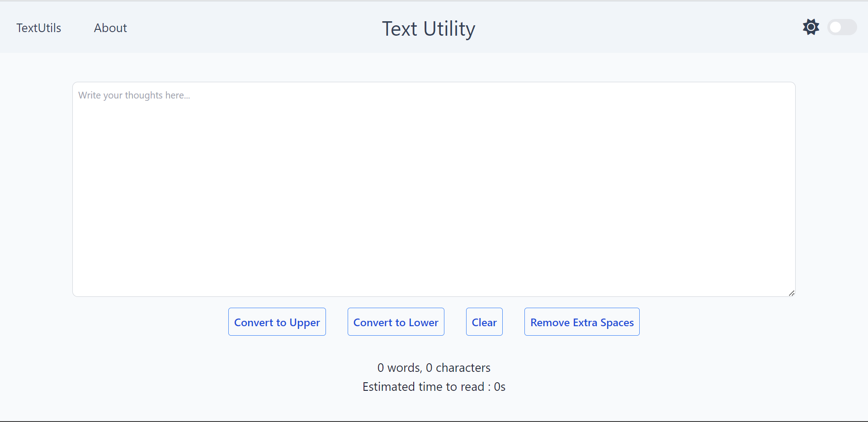
Task: Click the textarea resize handle
Action: [792, 293]
